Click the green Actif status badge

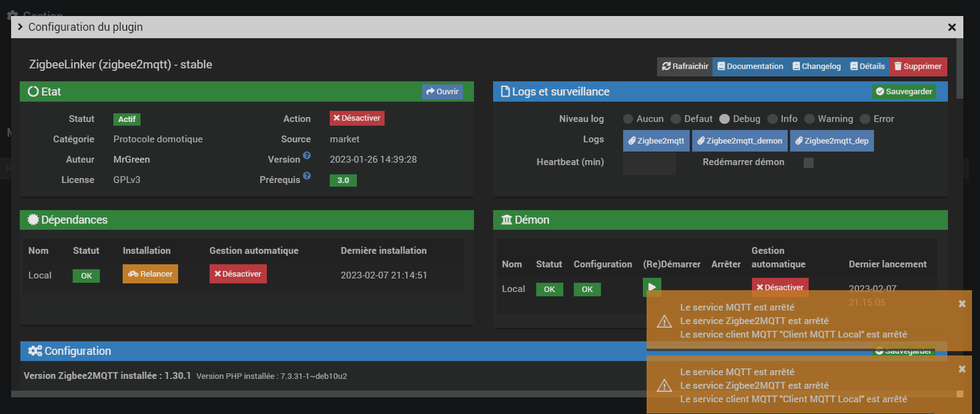point(127,120)
